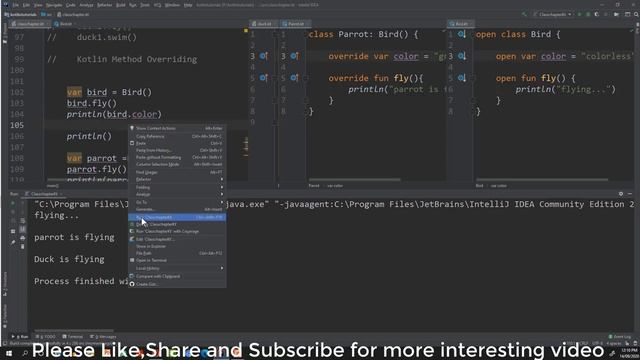Screen dimensions: 640x360
Task: Open the View menu
Action: tap(38, 5)
